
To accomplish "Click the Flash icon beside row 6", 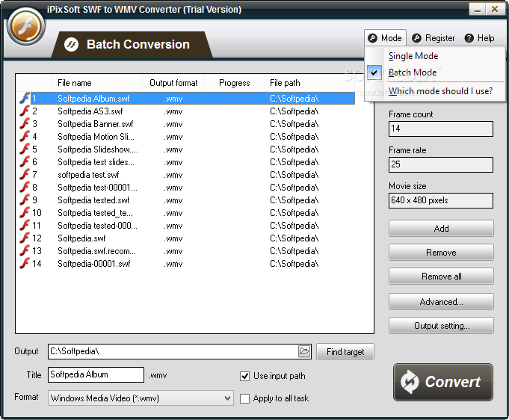I will click(x=25, y=161).
